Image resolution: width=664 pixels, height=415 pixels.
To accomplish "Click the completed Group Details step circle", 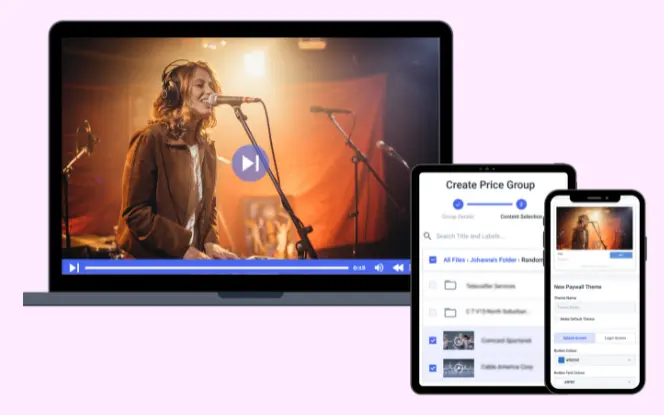I will 458,204.
